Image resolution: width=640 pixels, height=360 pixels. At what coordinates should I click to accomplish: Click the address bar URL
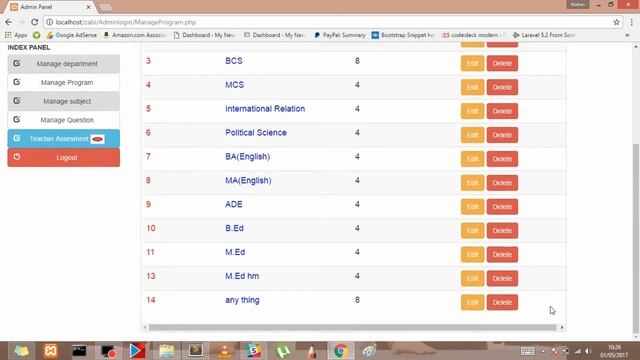[126, 22]
